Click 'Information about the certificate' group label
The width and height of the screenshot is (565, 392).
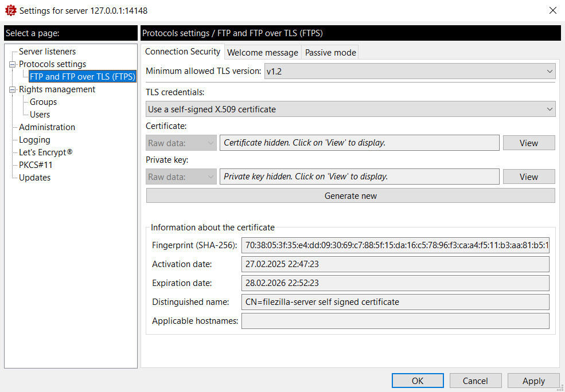(213, 228)
